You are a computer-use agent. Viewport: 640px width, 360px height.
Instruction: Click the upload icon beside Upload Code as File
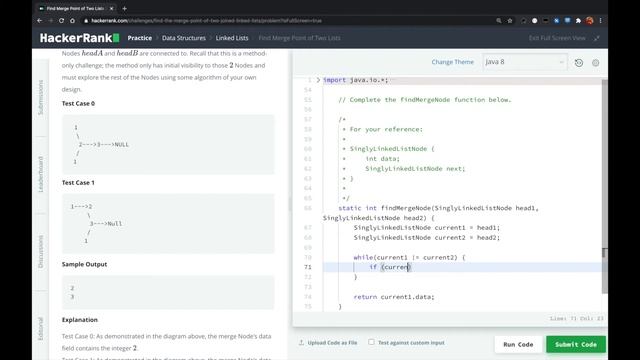[301, 342]
